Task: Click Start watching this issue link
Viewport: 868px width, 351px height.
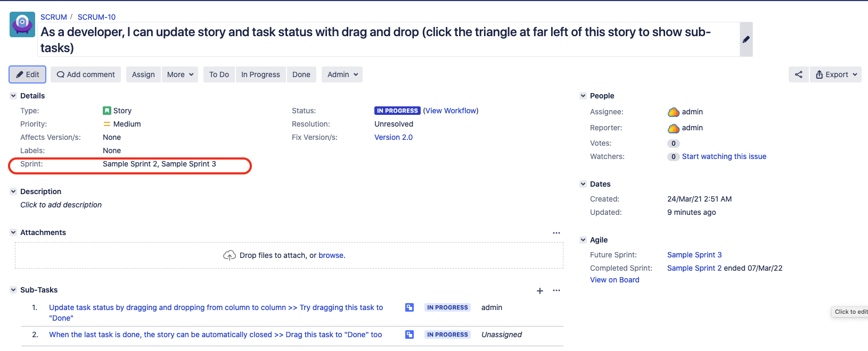Action: (724, 156)
